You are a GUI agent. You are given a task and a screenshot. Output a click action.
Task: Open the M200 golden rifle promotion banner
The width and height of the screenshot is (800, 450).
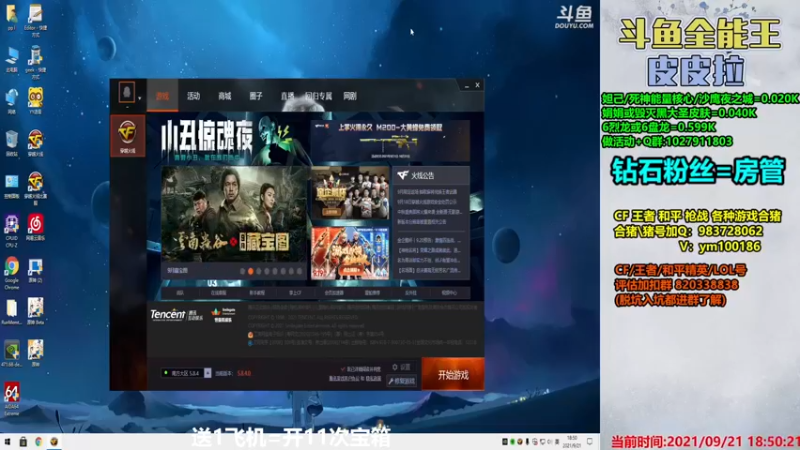click(x=390, y=141)
